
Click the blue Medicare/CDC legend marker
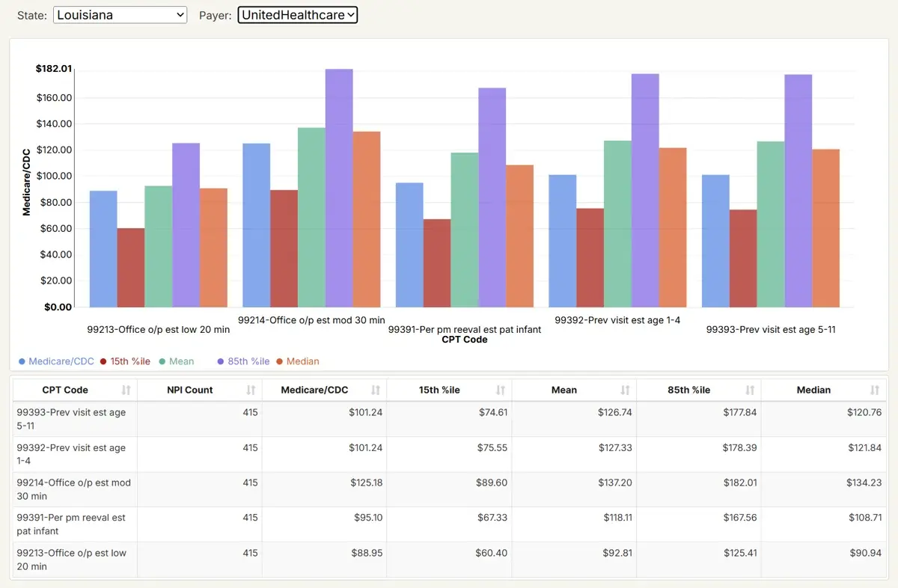click(22, 361)
